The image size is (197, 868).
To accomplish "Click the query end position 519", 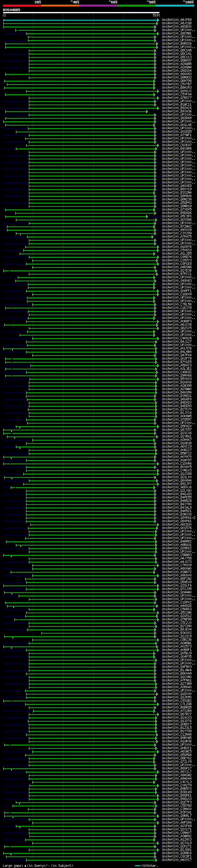I will tap(155, 15).
